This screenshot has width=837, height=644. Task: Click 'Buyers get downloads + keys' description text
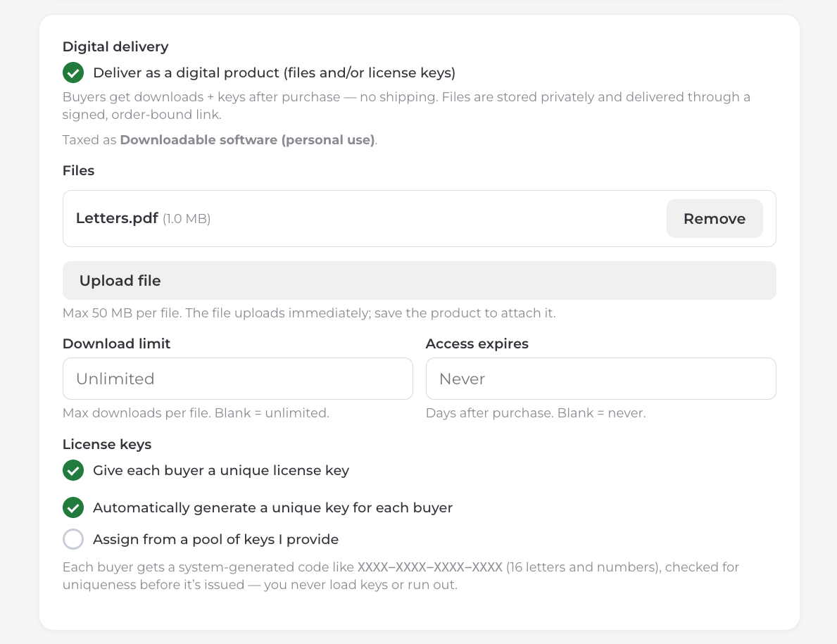pyautogui.click(x=406, y=106)
